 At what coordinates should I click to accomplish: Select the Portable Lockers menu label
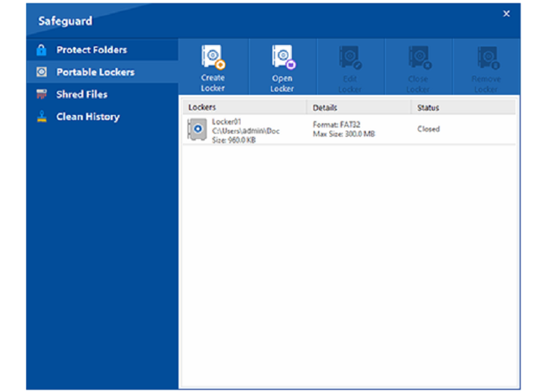(x=96, y=72)
